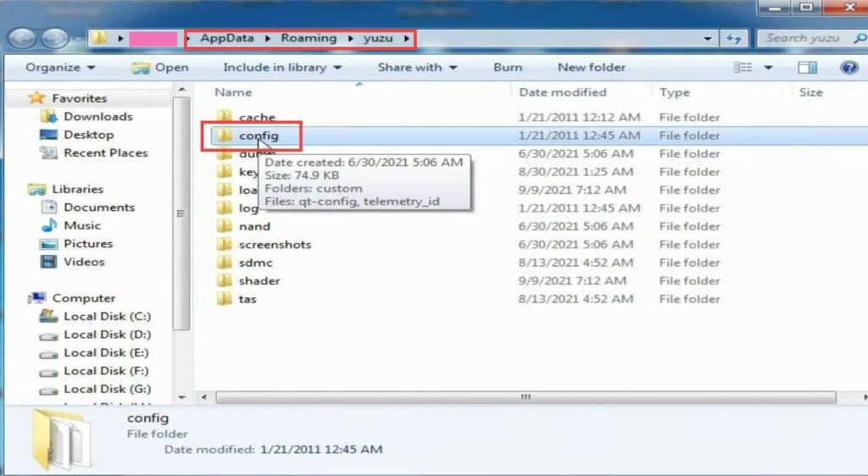The image size is (868, 476).
Task: Open Local Disk (E:) in navigation pane
Action: 106,352
